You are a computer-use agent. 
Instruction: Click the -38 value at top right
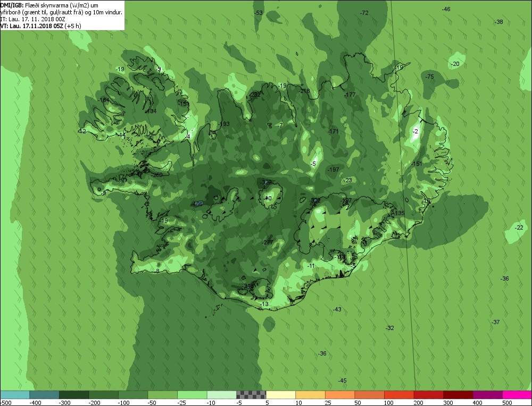[x=499, y=22]
